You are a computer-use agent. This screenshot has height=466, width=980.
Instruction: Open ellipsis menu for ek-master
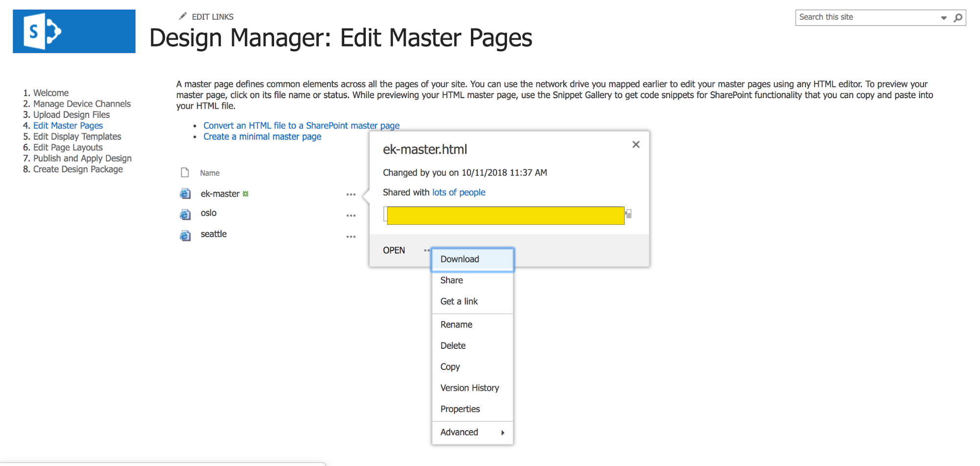tap(351, 195)
